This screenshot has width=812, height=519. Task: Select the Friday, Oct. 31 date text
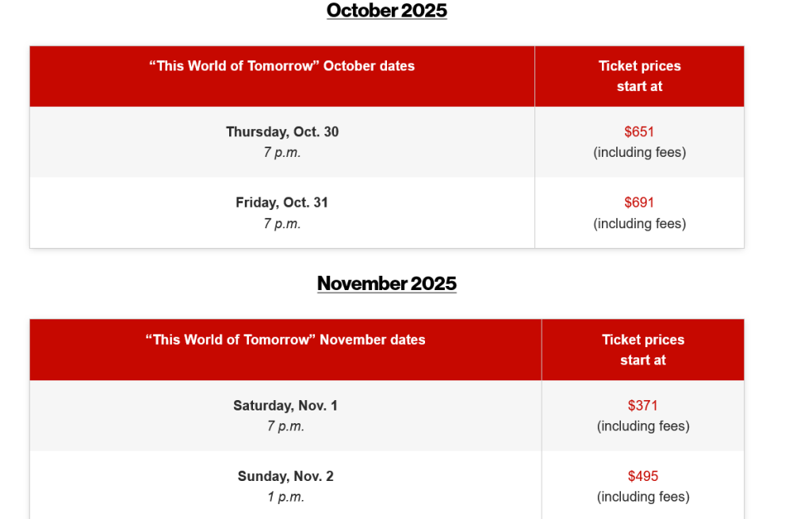point(282,203)
